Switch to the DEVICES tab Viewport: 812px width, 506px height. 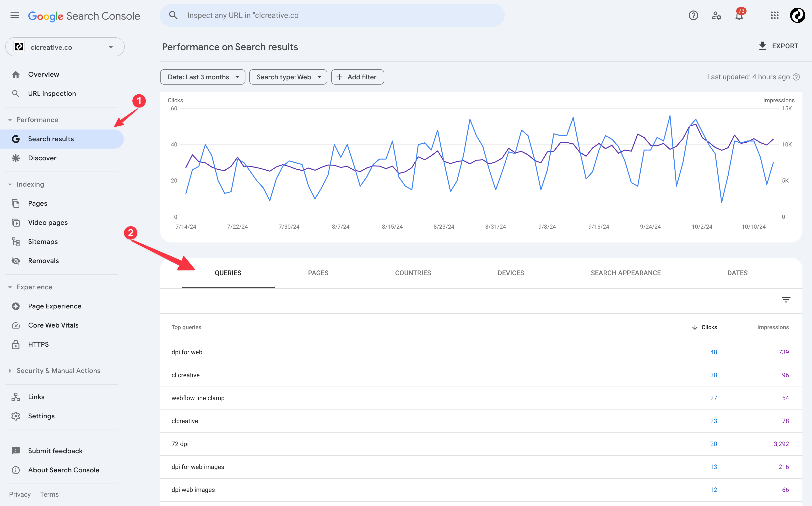(511, 273)
